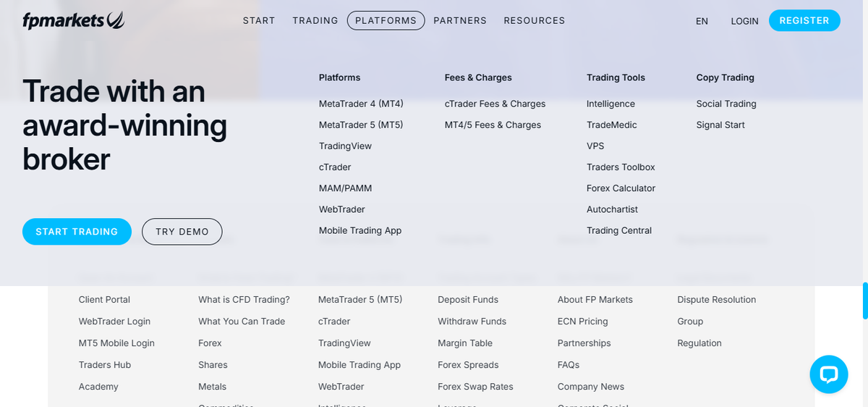Open Traders Toolbox
868x407 pixels.
pos(621,167)
